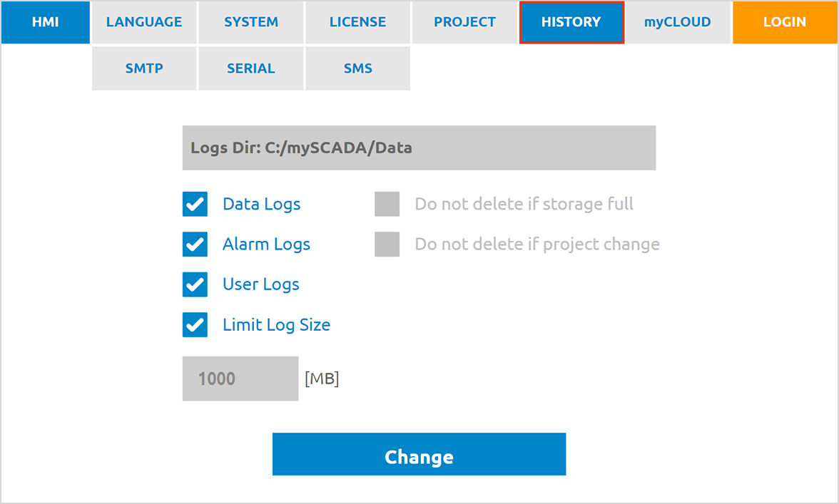Open the SMS configuration tab
839x504 pixels.
(358, 68)
